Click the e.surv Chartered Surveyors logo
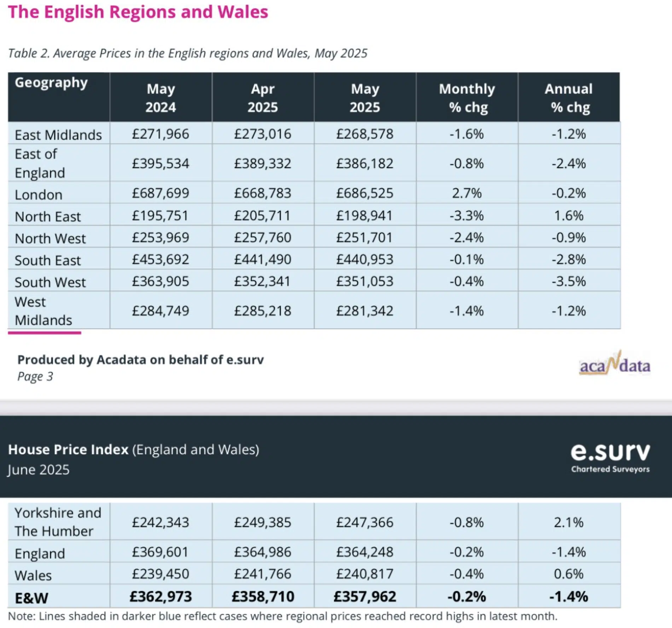The width and height of the screenshot is (672, 628). [x=610, y=457]
